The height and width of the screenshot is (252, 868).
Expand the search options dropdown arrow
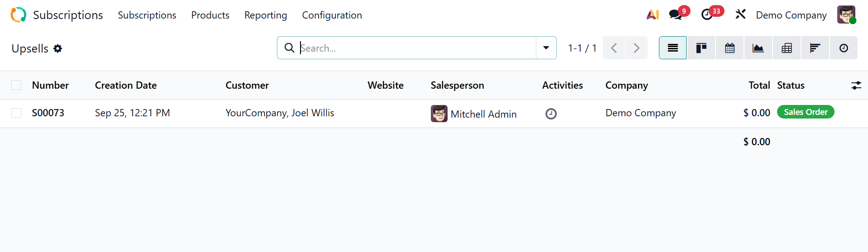click(546, 48)
